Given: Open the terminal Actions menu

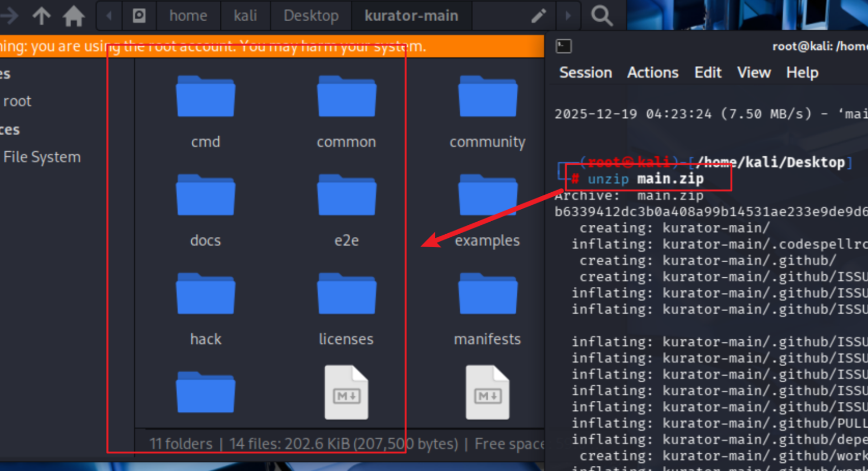Looking at the screenshot, I should pos(652,73).
